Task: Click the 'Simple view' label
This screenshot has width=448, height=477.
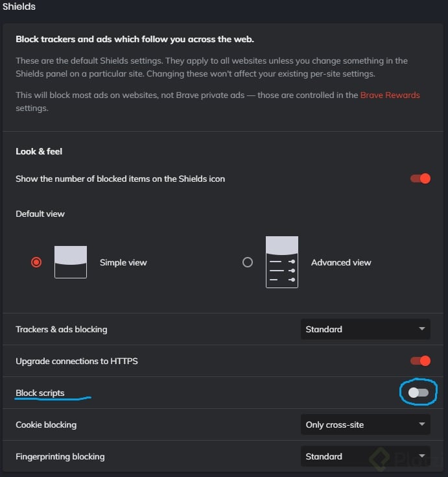Action: pyautogui.click(x=123, y=263)
